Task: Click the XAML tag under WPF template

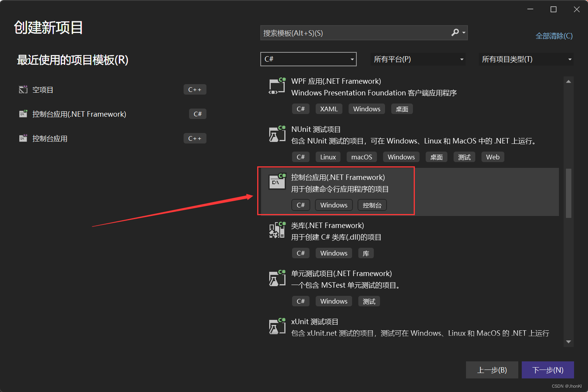Action: point(329,109)
